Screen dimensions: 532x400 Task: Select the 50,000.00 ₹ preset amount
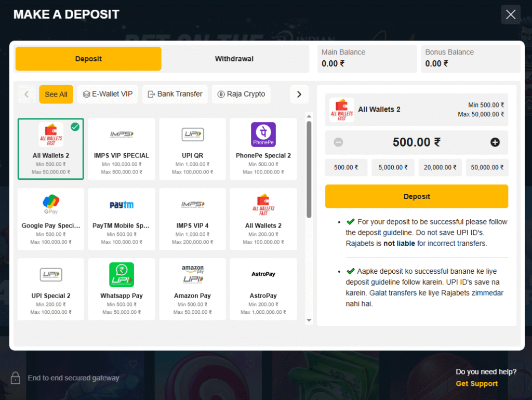tap(487, 167)
